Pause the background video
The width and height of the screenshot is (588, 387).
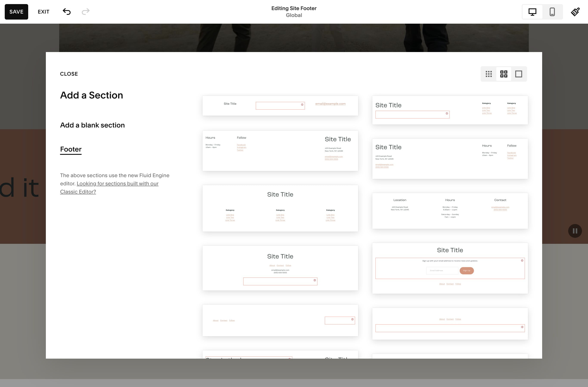pyautogui.click(x=575, y=231)
